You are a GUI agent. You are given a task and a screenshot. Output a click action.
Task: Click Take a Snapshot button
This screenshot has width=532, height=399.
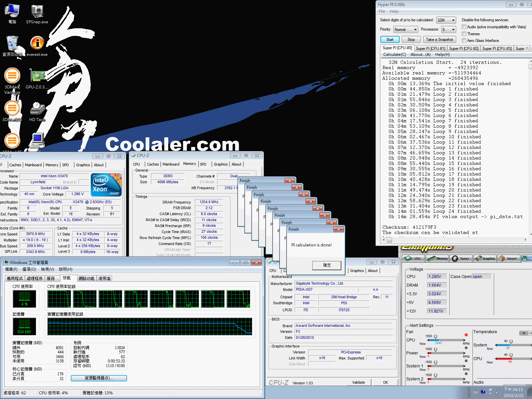439,40
